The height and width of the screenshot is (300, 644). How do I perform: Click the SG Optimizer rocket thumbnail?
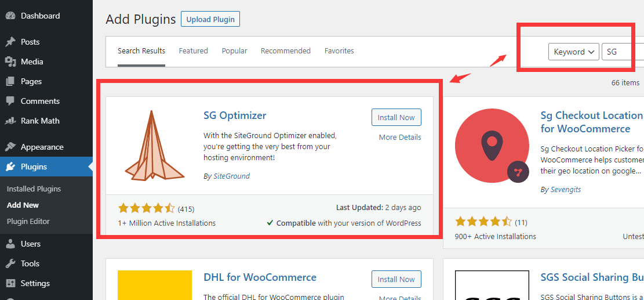154,146
